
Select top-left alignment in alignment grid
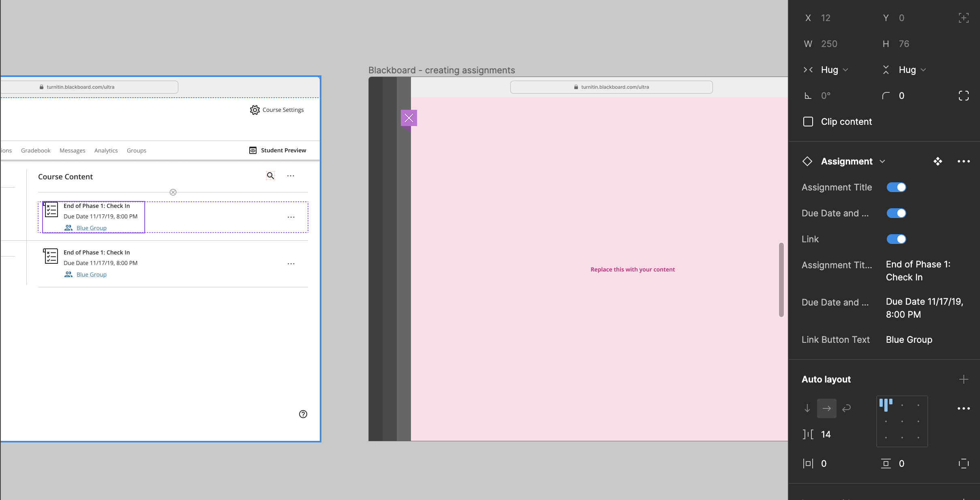pyautogui.click(x=886, y=405)
